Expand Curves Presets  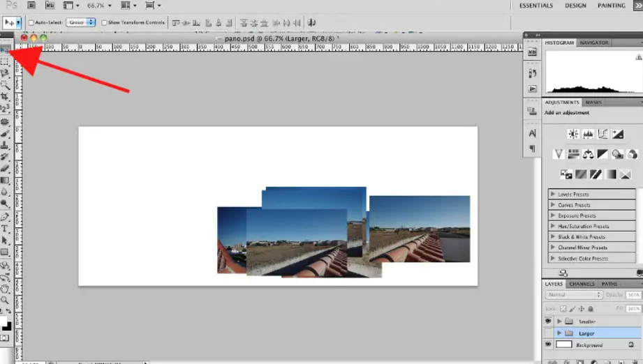553,205
